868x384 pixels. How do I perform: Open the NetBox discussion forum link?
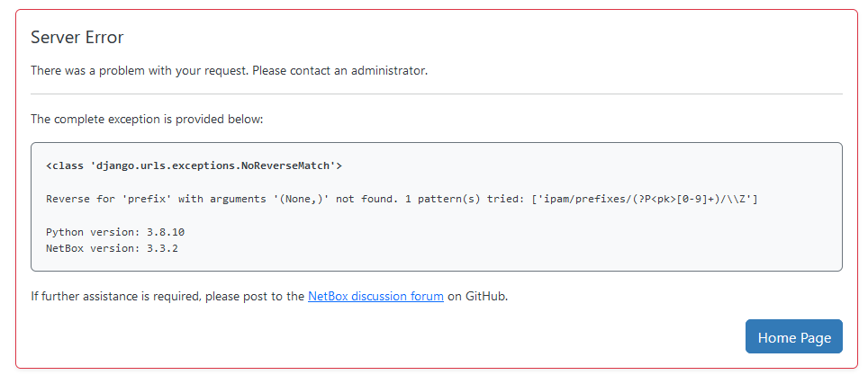tap(375, 296)
